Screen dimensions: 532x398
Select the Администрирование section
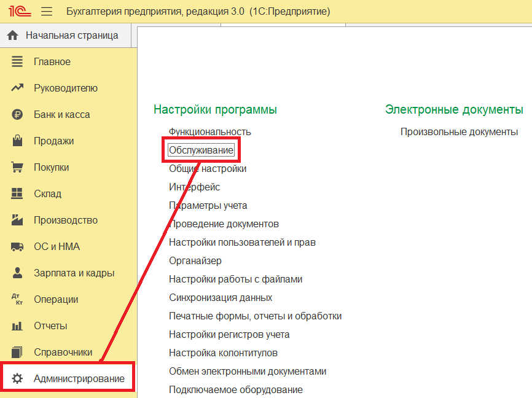tap(79, 378)
